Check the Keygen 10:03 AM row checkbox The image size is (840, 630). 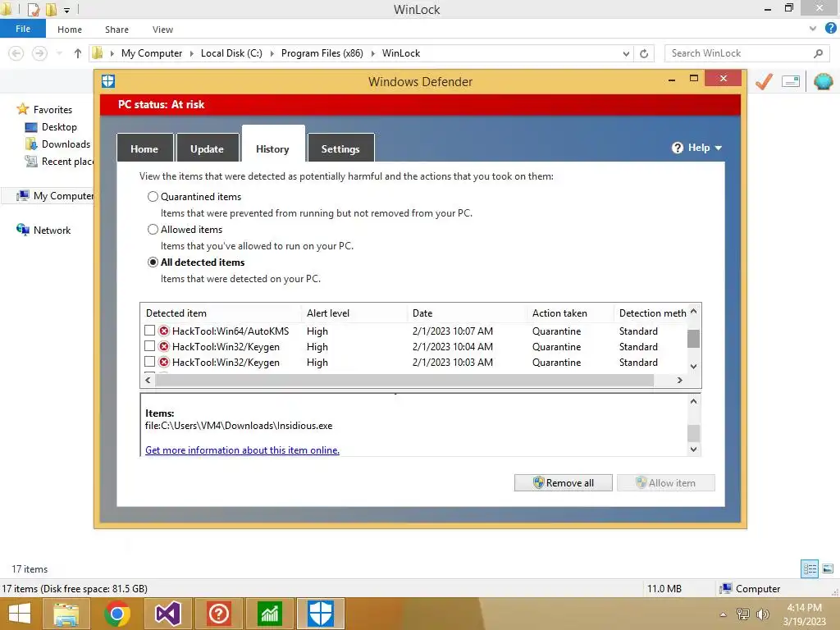[149, 362]
